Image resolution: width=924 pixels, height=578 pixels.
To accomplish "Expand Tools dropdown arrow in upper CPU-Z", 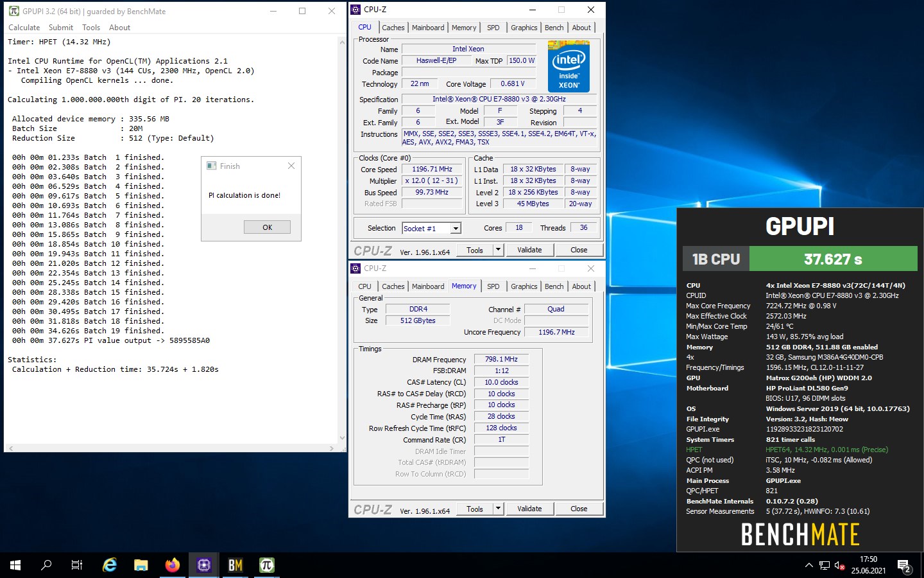I will [498, 250].
